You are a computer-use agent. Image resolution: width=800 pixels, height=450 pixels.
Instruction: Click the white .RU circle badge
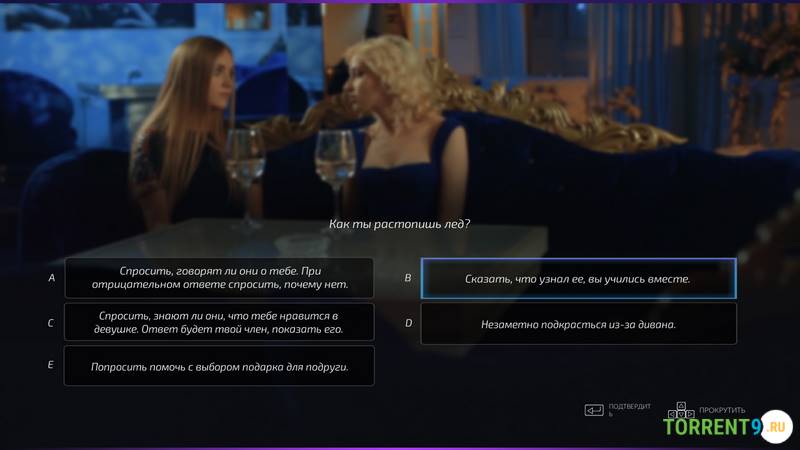[776, 426]
